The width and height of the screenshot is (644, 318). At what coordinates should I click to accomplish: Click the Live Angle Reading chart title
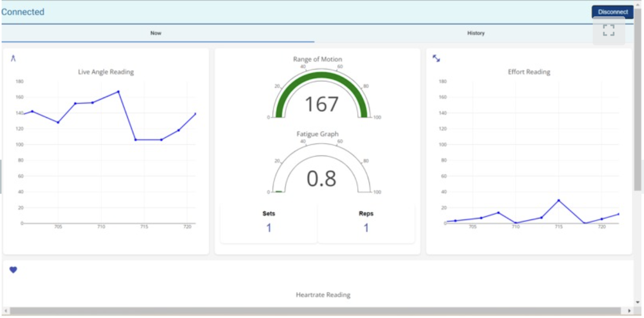(106, 72)
